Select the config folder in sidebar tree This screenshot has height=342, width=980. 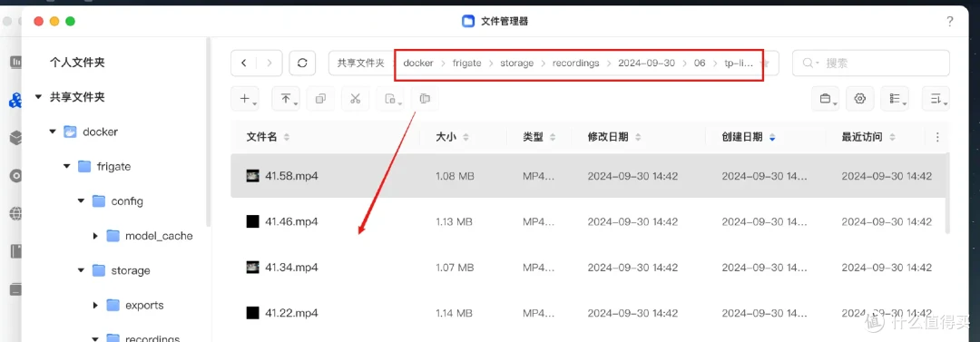point(117,201)
